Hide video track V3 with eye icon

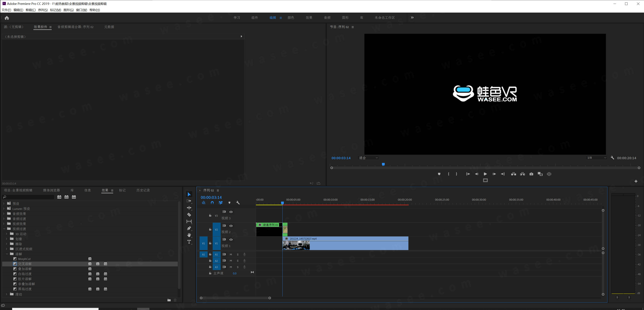click(x=231, y=212)
